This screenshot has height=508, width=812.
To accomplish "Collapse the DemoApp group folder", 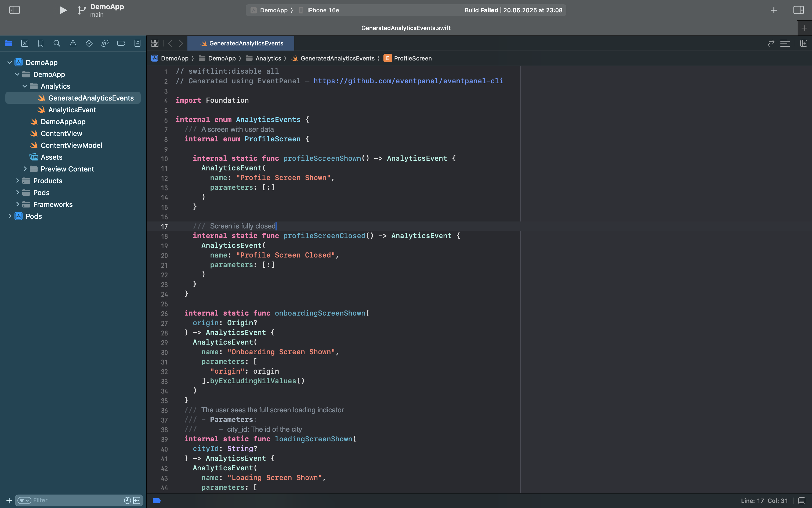I will (x=17, y=74).
